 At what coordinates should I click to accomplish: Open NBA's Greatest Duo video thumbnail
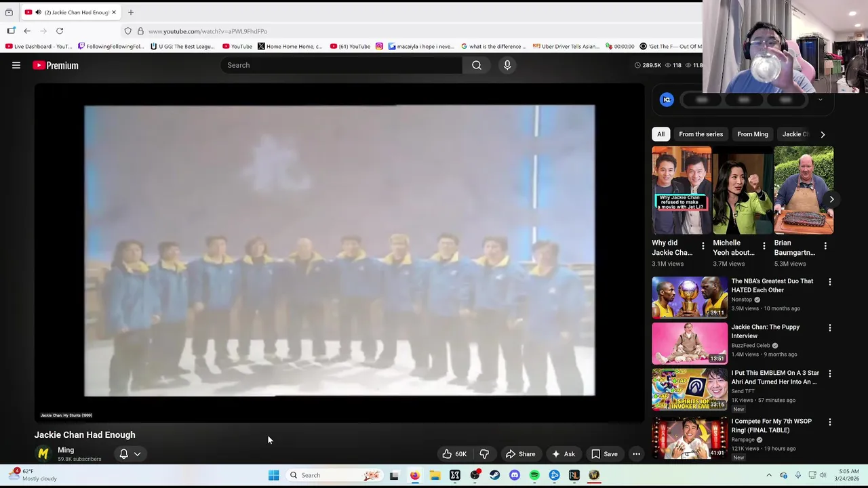pos(690,298)
